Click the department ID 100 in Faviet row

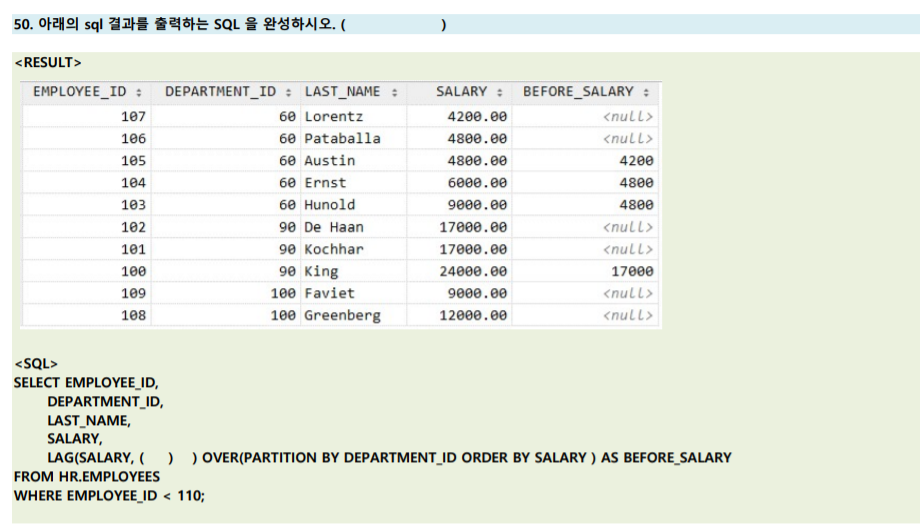tap(283, 293)
